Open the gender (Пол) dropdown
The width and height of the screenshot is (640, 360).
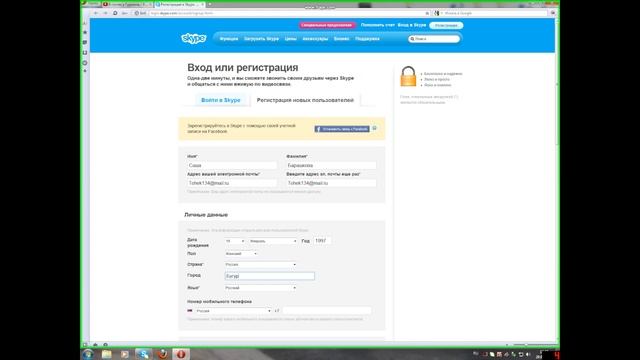tap(241, 253)
